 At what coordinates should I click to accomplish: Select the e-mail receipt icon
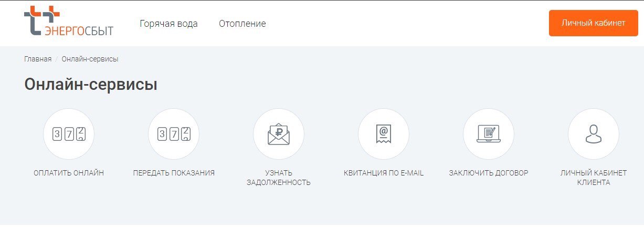tap(384, 134)
